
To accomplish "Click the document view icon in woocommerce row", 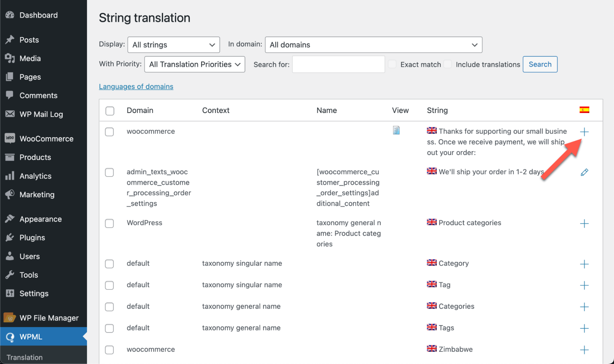I will [396, 131].
